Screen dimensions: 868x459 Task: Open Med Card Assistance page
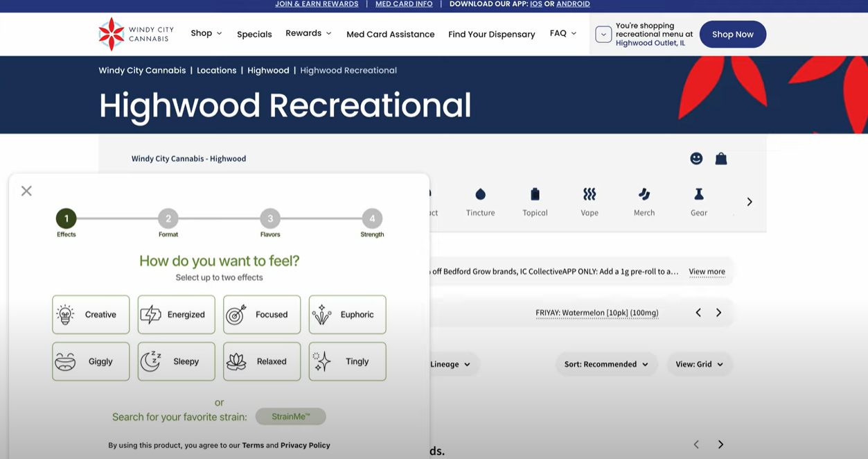pos(391,34)
